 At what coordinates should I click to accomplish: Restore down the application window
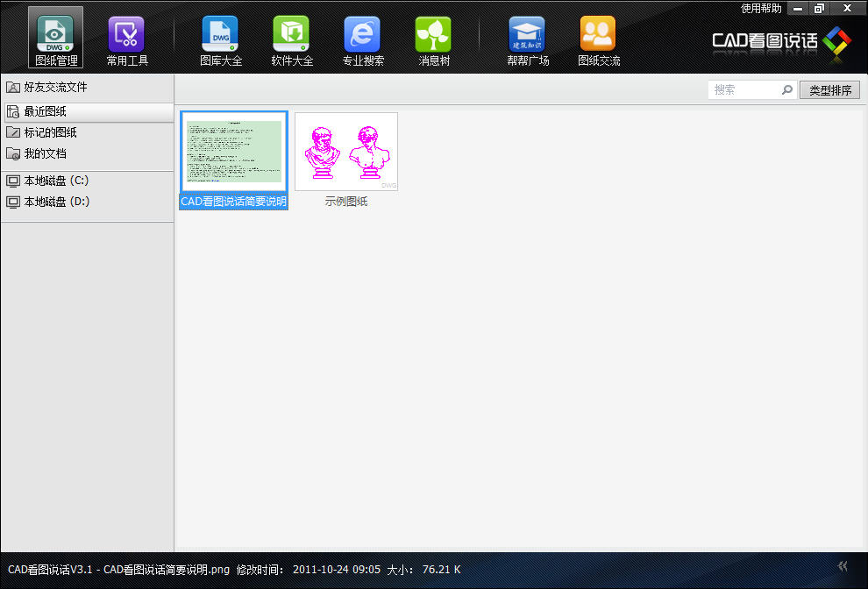point(820,8)
